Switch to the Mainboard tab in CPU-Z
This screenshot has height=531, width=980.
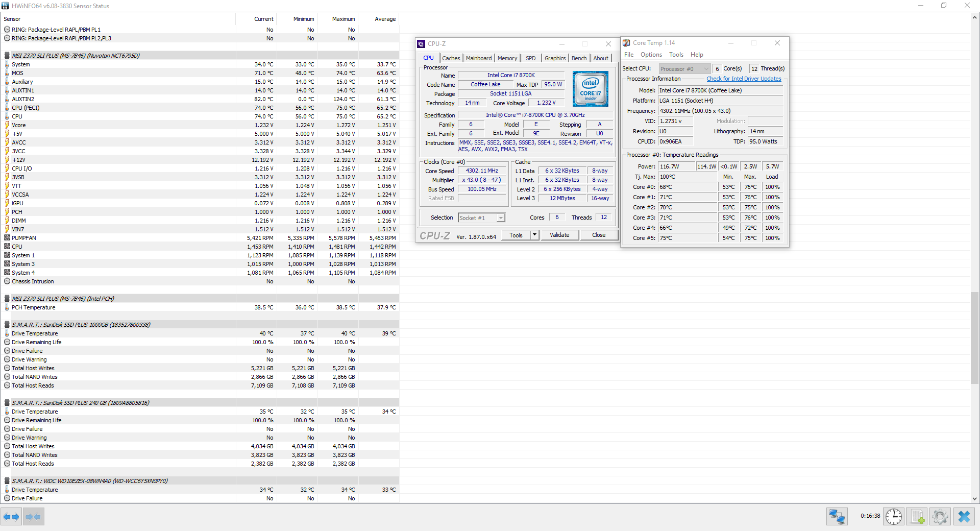[479, 58]
